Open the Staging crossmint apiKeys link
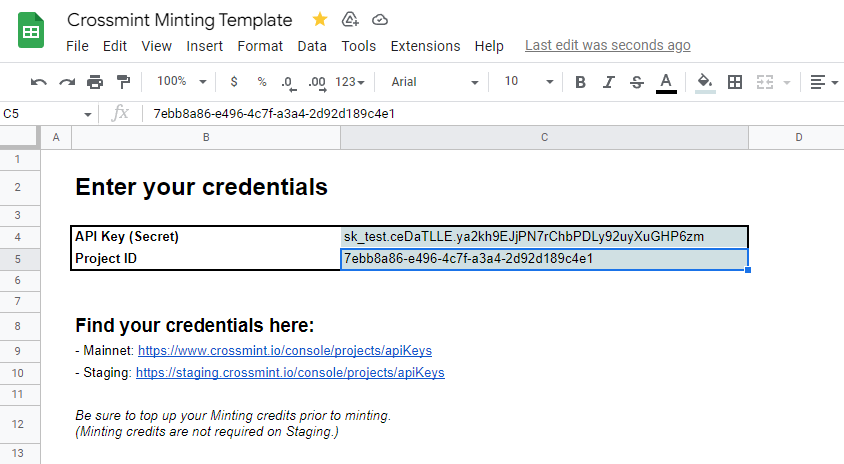Viewport: 844px width, 464px height. tap(290, 372)
